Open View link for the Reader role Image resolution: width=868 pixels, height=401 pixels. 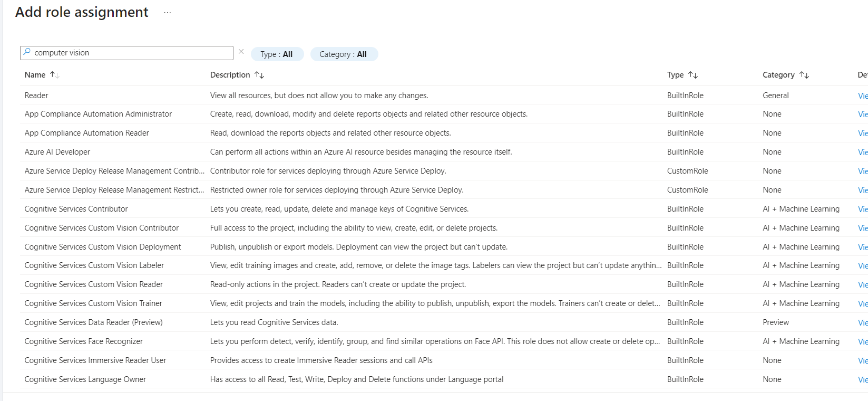(x=863, y=96)
